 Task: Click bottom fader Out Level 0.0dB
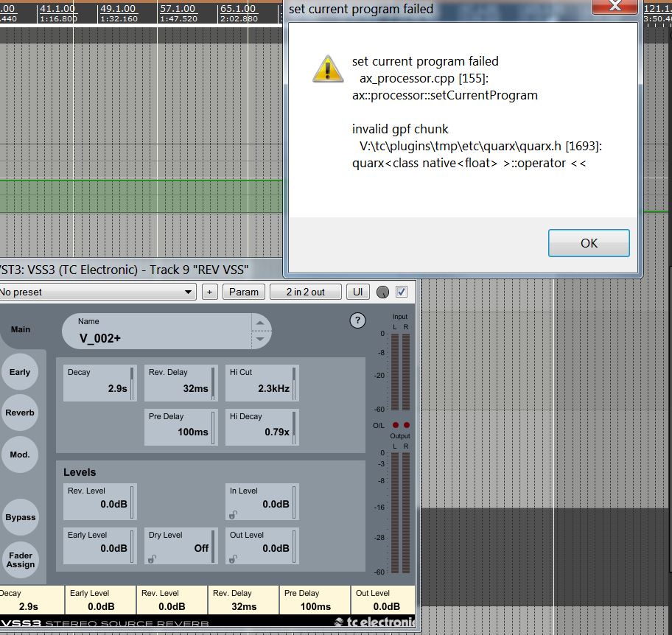click(x=383, y=600)
